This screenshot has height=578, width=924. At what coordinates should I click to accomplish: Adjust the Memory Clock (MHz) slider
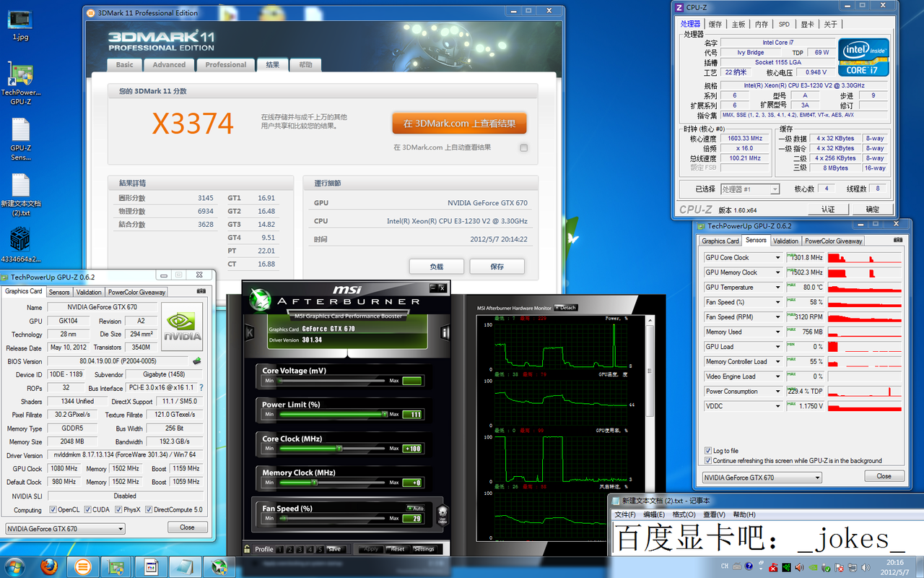coord(332,482)
